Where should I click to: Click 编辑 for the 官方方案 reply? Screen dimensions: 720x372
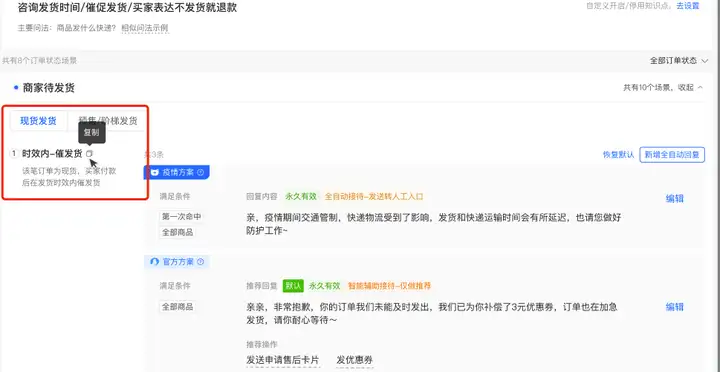tap(675, 307)
